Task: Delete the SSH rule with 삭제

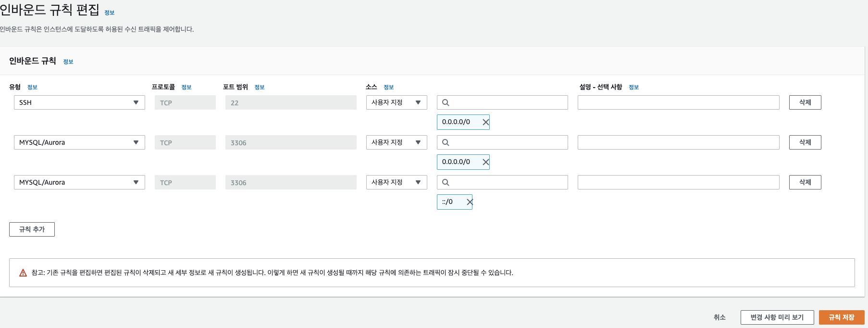Action: pos(805,102)
